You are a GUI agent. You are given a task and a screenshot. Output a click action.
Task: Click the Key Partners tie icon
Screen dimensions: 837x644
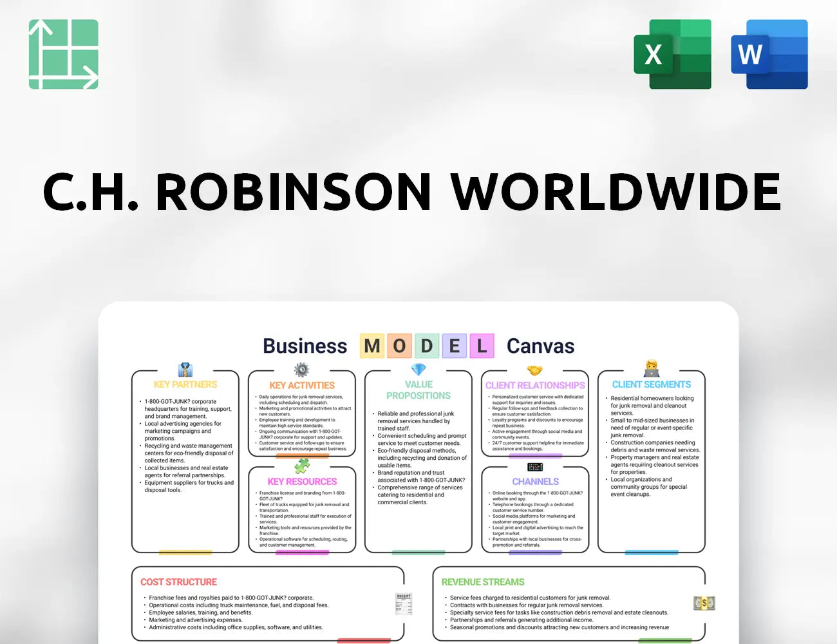[x=185, y=370]
